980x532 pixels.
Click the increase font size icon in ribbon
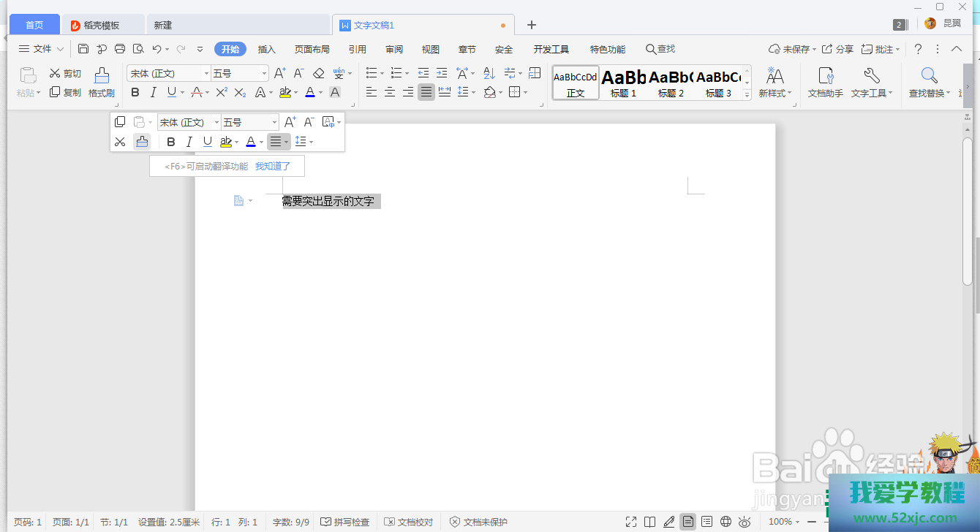[x=280, y=73]
